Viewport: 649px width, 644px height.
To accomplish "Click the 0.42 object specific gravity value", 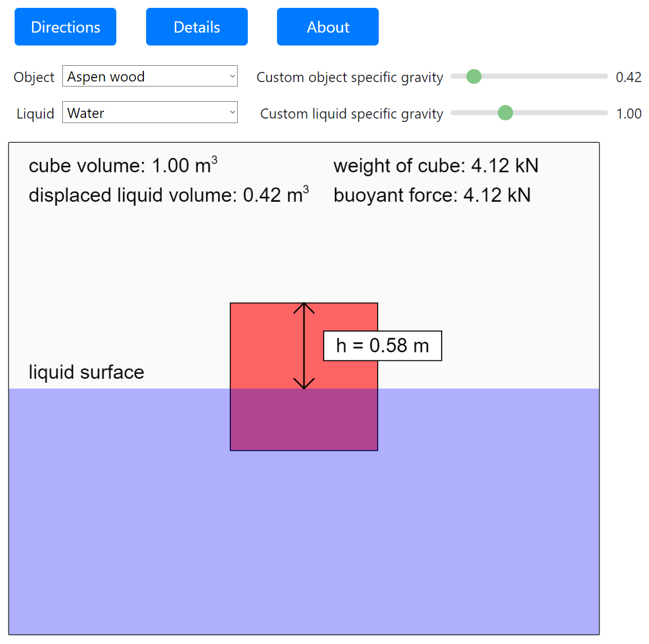I will (x=628, y=77).
